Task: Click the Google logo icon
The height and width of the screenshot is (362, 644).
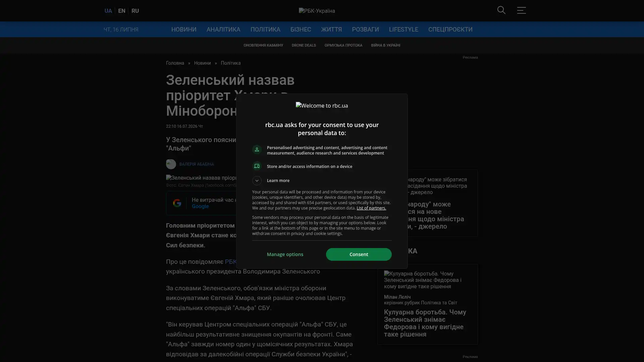Action: point(177,203)
